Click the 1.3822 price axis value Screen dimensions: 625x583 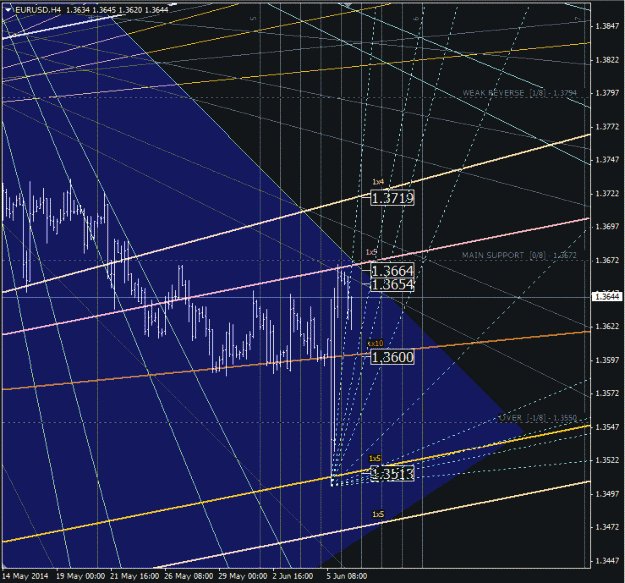tap(607, 60)
